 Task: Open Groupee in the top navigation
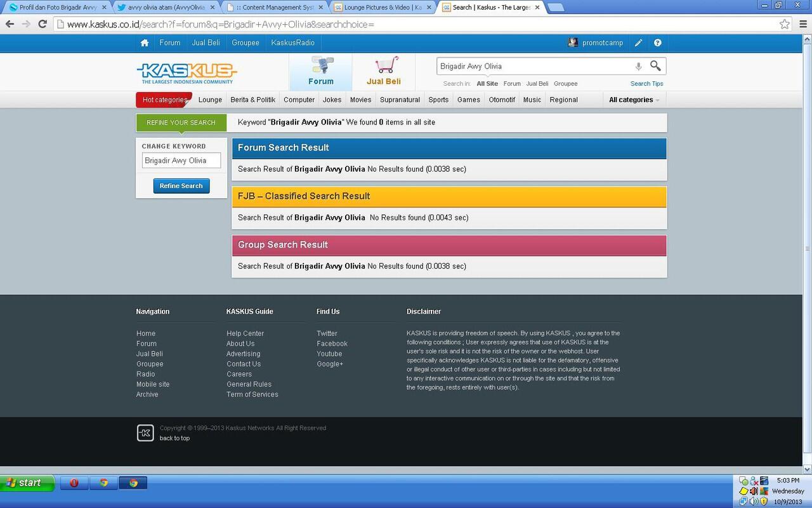click(246, 43)
